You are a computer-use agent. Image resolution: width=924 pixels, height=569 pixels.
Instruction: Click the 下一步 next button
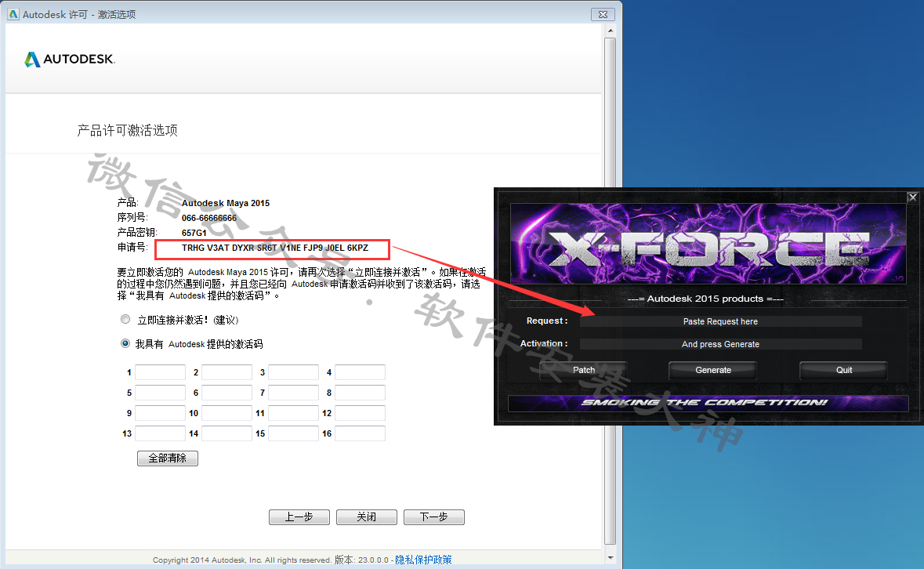(433, 517)
